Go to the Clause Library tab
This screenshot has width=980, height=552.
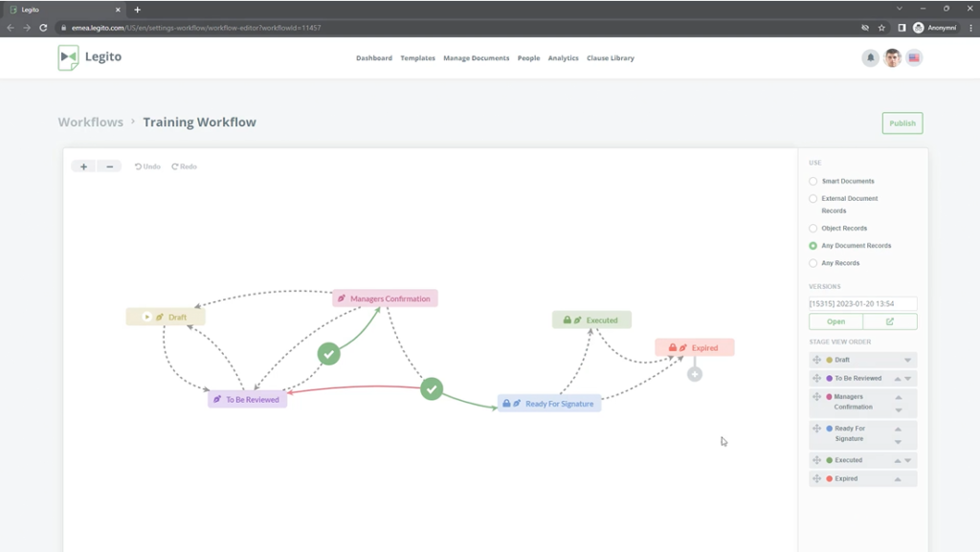point(610,58)
